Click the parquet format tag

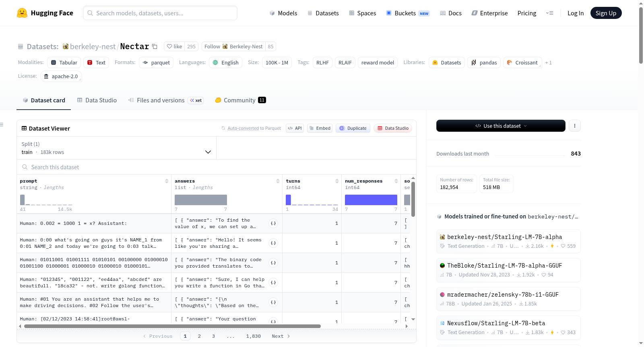(156, 62)
